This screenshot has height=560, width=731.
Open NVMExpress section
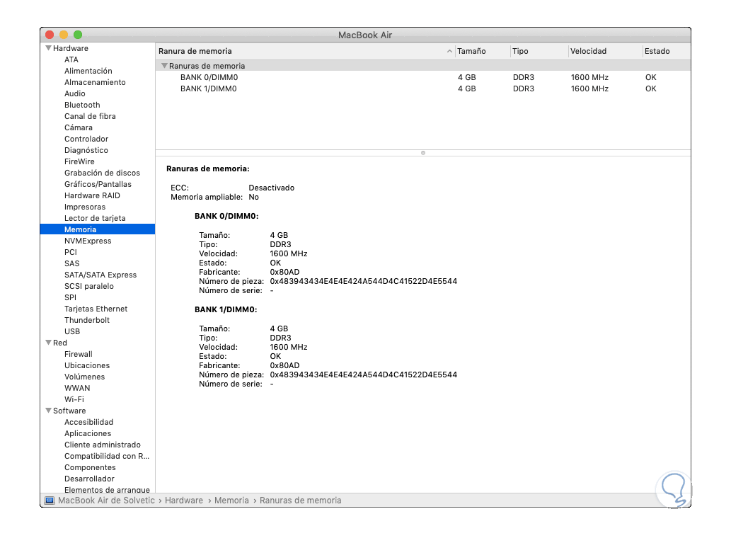[88, 241]
